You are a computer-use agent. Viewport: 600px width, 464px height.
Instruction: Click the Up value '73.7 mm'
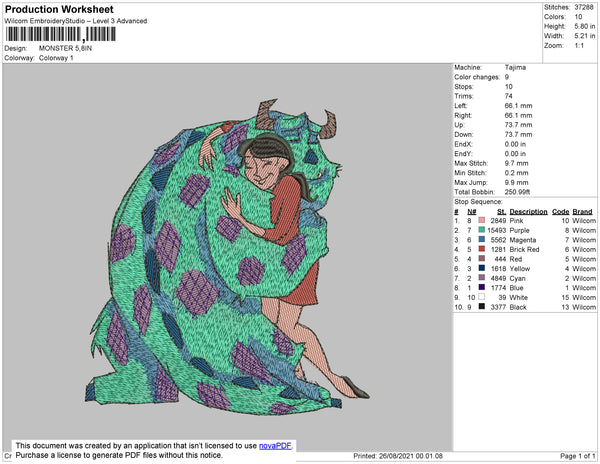tap(518, 125)
